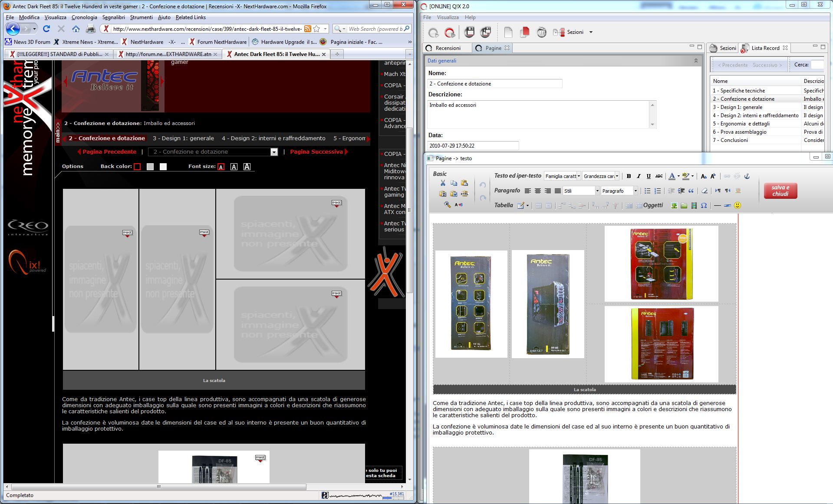
Task: Switch to the Sezioni tab in right panel
Action: click(724, 48)
